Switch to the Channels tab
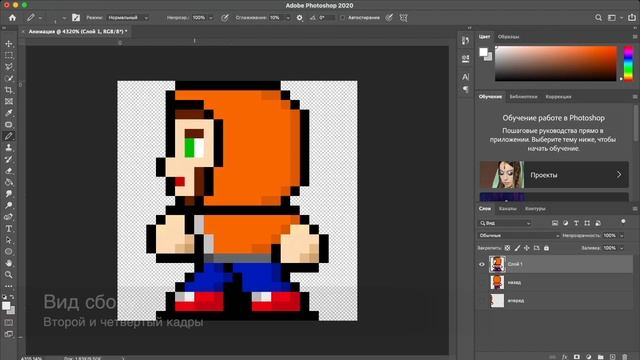This screenshot has height=360, width=640. pyautogui.click(x=508, y=209)
